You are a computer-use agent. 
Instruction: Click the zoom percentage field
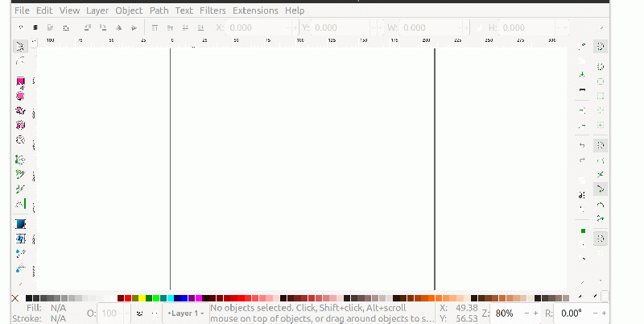(x=506, y=313)
